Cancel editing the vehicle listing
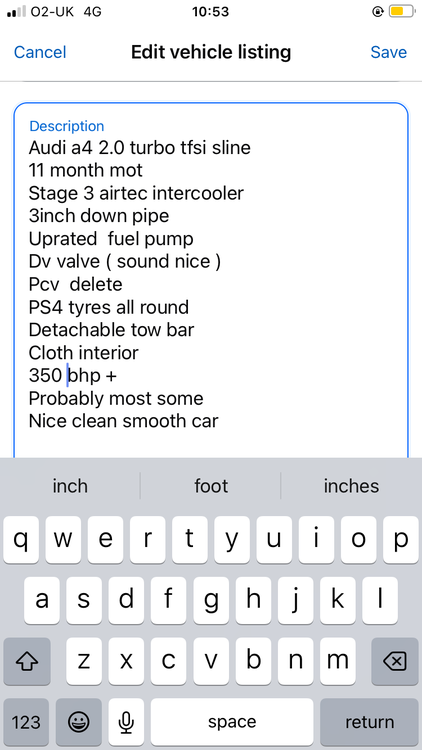 point(40,52)
